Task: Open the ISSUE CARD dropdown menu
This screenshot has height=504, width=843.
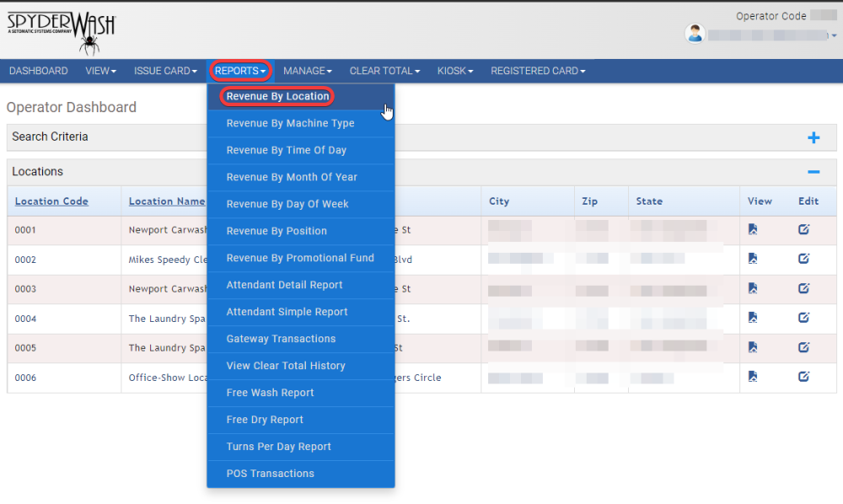Action: 165,71
